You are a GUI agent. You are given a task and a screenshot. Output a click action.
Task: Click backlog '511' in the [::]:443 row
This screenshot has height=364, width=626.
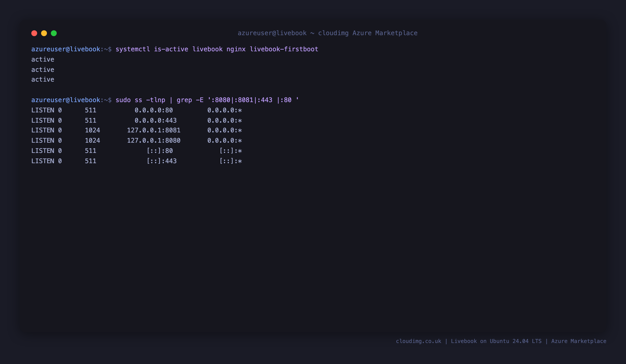pos(91,161)
